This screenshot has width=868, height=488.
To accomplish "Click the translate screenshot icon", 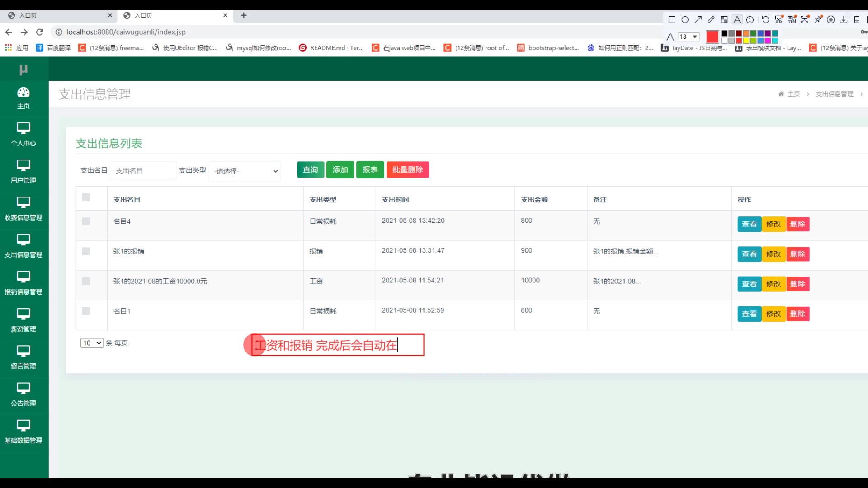I will point(792,19).
